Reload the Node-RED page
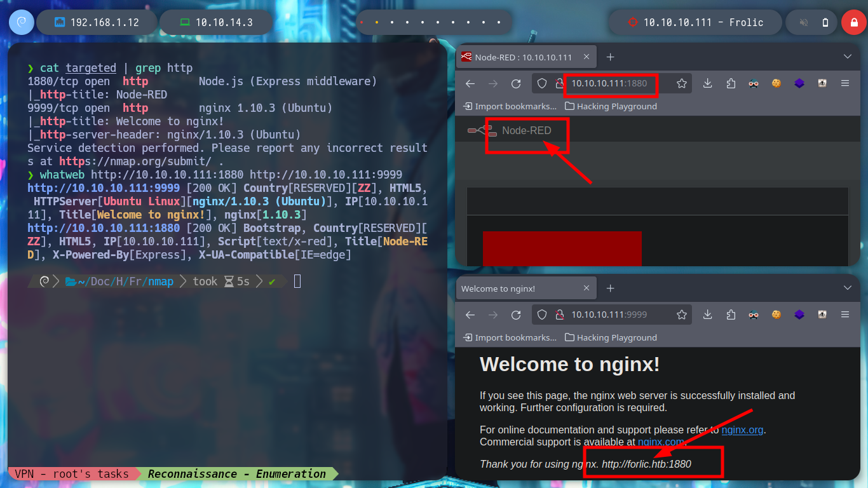The width and height of the screenshot is (868, 488). pyautogui.click(x=516, y=83)
